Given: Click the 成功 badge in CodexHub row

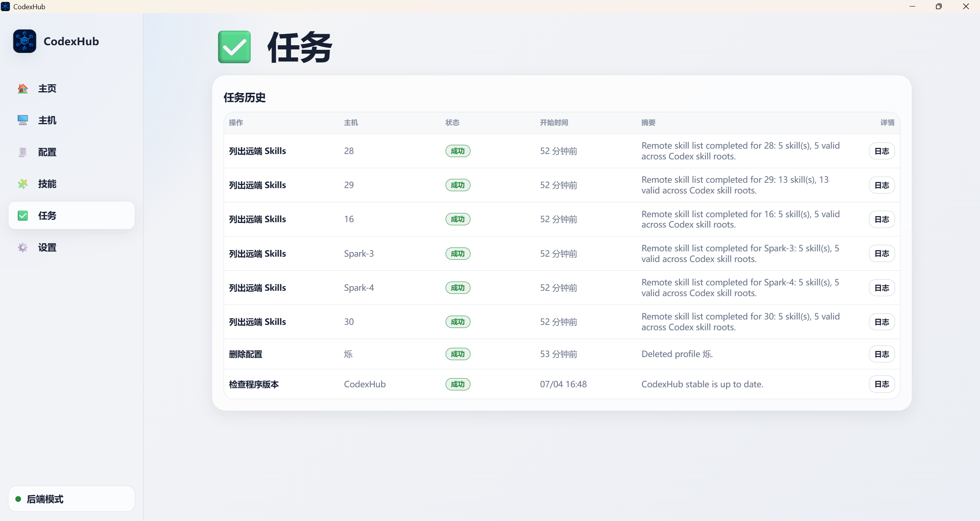Looking at the screenshot, I should [x=458, y=384].
